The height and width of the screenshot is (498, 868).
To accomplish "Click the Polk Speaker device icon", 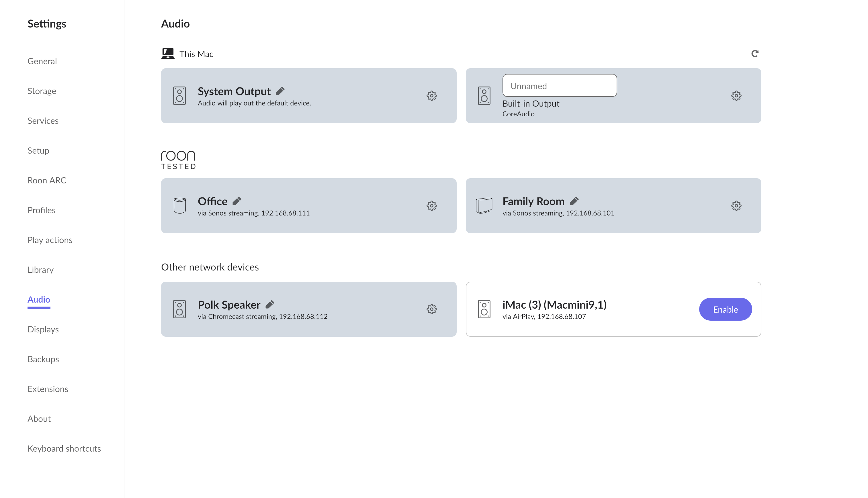I will (x=179, y=309).
